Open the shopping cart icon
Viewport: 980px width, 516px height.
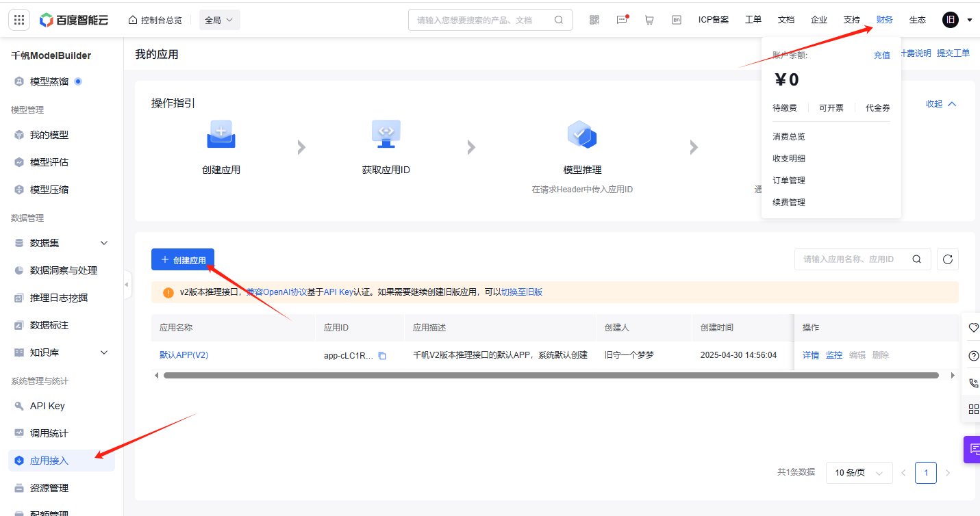649,20
